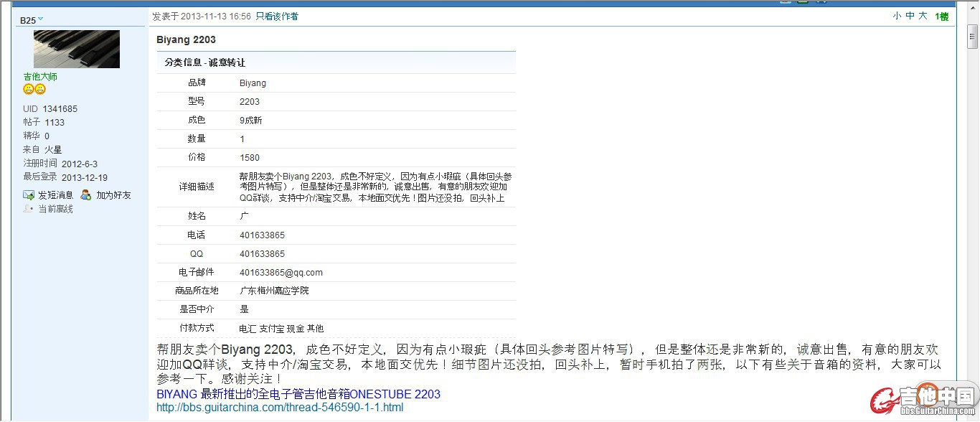Image resolution: width=980 pixels, height=422 pixels.
Task: Set font size to 大
Action: pyautogui.click(x=923, y=16)
